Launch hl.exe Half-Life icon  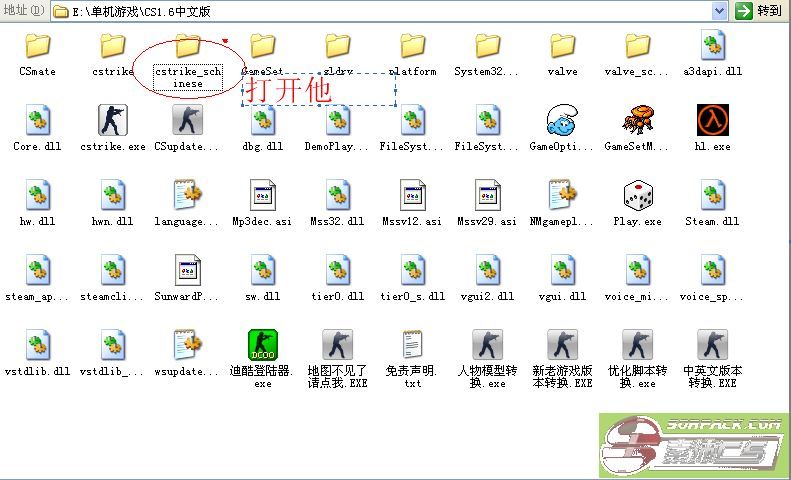[x=713, y=120]
